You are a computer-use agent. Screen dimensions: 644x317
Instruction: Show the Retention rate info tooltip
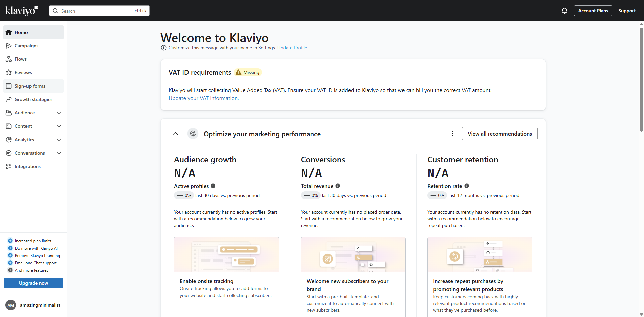click(467, 186)
